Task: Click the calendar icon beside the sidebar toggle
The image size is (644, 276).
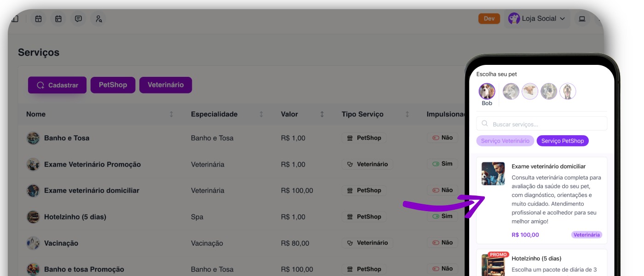Action: (x=39, y=19)
